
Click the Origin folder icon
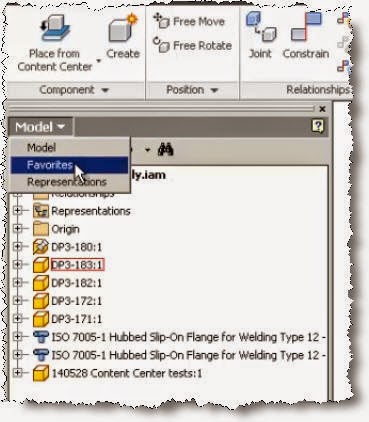coord(41,229)
